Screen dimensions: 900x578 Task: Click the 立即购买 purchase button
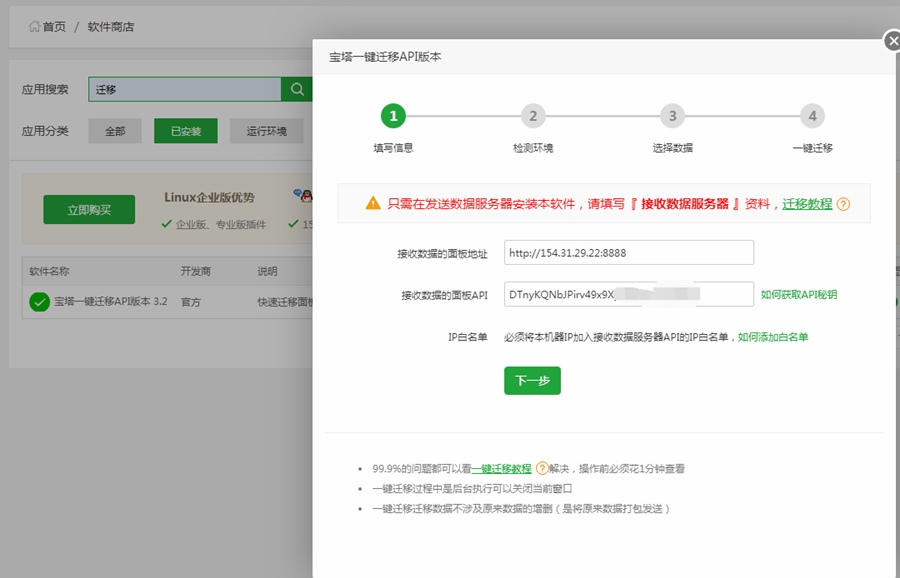click(x=90, y=209)
